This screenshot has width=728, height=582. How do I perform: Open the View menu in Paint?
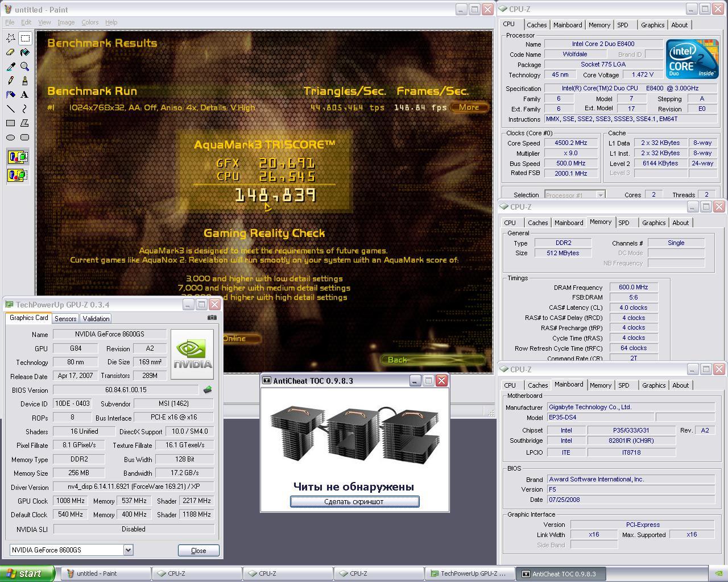click(44, 22)
